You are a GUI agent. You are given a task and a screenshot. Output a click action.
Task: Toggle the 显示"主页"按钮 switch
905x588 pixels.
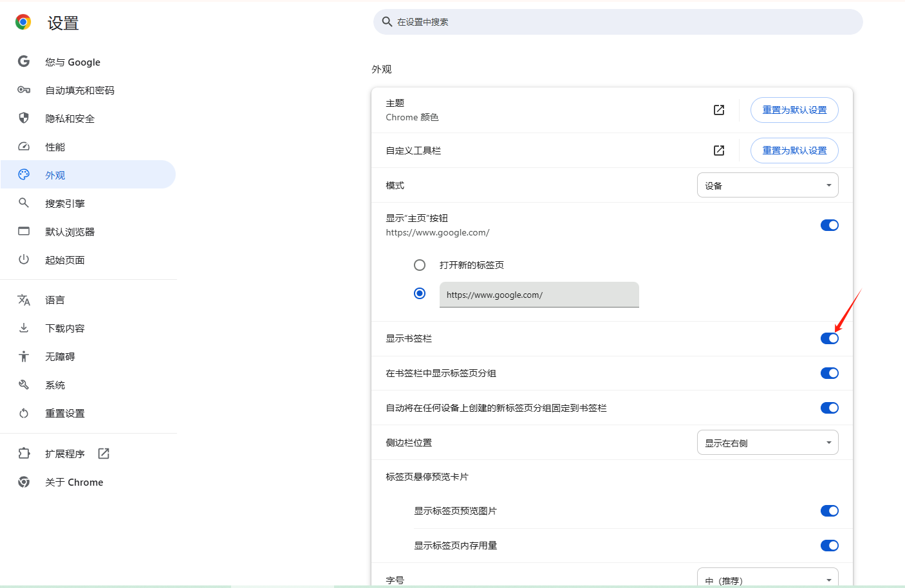click(830, 225)
